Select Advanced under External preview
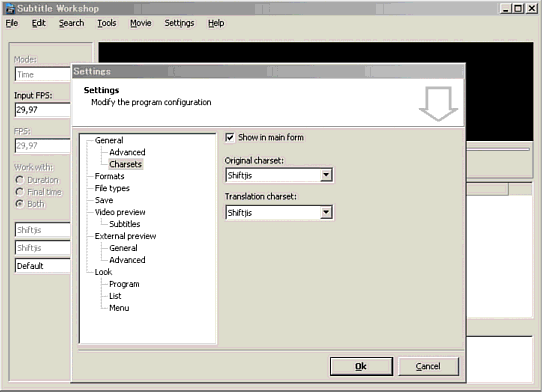Viewport: 542px width, 392px height. 127,260
